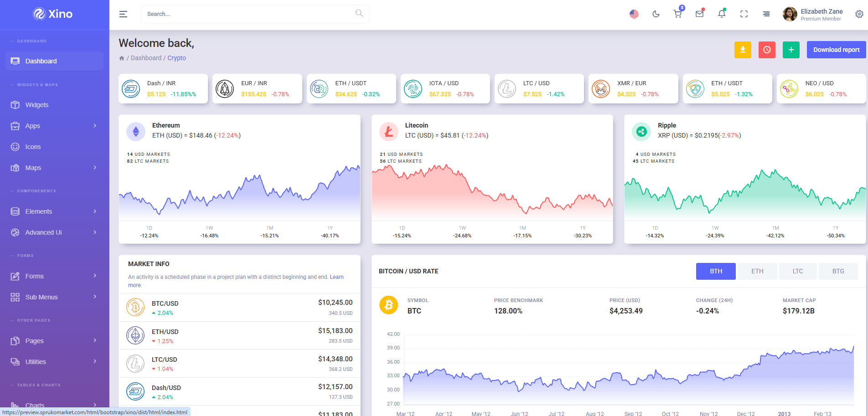
Task: Click the $4,253.49 price value
Action: pos(626,311)
